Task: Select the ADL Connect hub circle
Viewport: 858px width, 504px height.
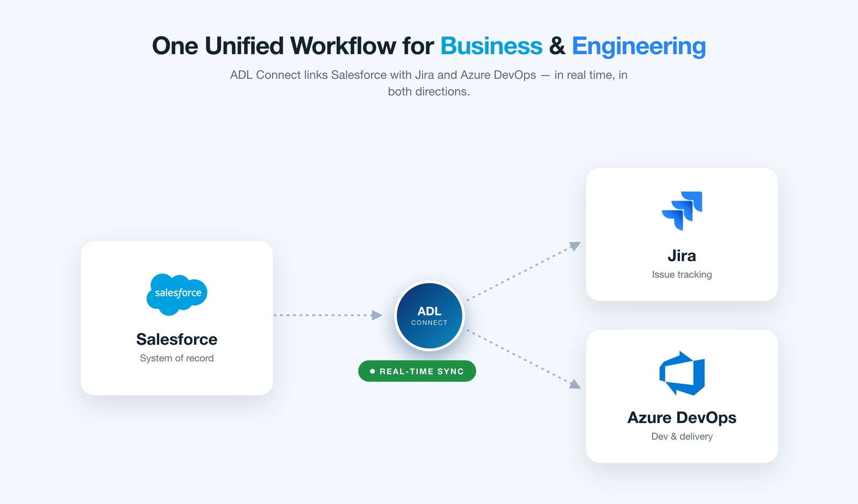Action: tap(430, 316)
